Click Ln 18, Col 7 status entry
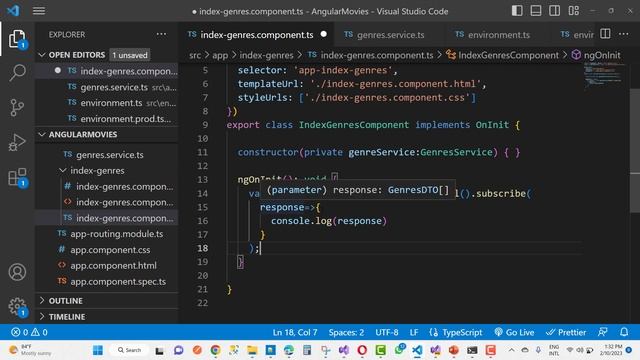The height and width of the screenshot is (360, 640). click(295, 332)
